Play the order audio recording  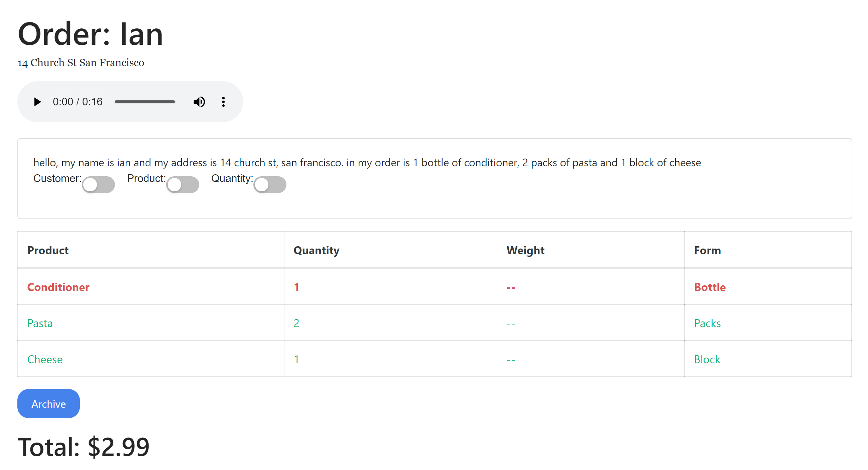[37, 102]
